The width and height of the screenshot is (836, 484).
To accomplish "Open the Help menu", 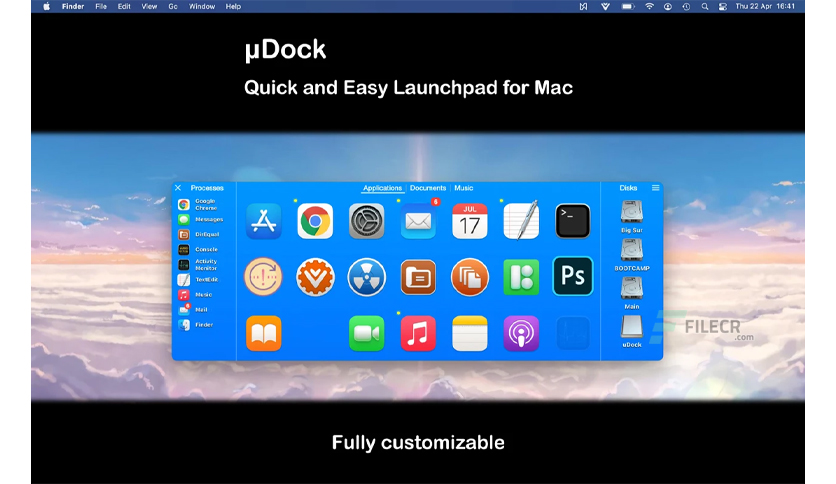I will (233, 6).
